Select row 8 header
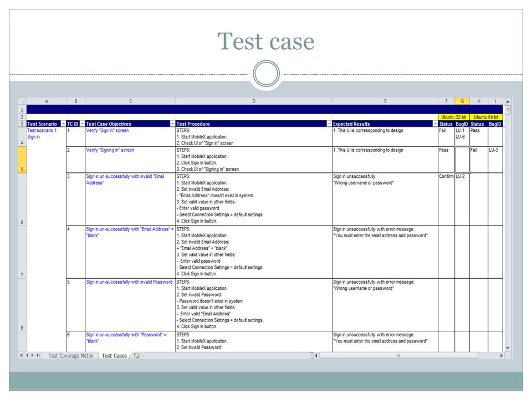Viewport: 532px width, 399px height. 22,305
